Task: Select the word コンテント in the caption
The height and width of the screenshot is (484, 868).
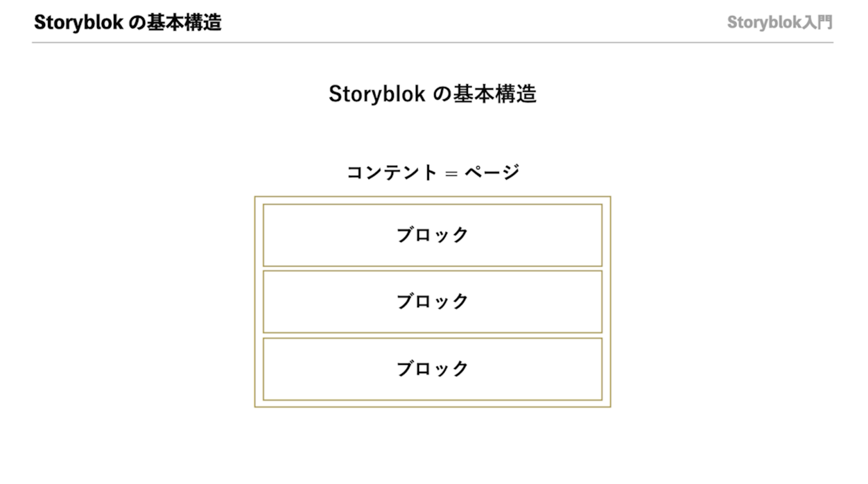Action: click(x=392, y=173)
